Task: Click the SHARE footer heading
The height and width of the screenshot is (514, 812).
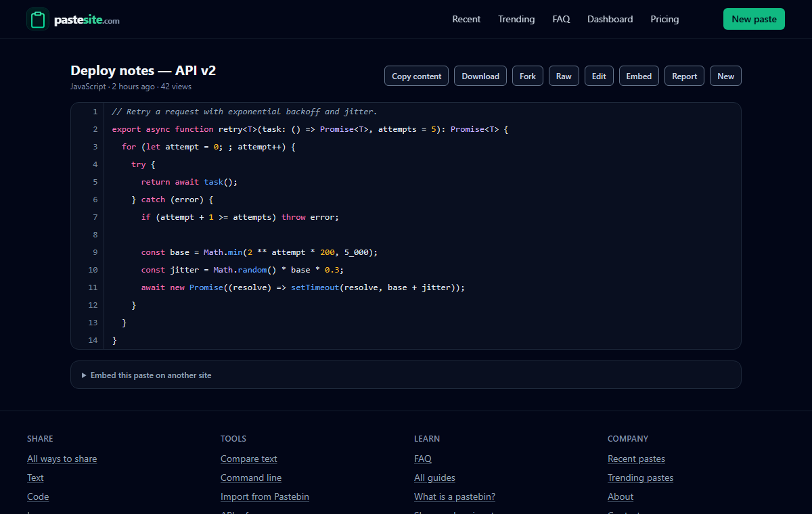Action: pyautogui.click(x=40, y=439)
